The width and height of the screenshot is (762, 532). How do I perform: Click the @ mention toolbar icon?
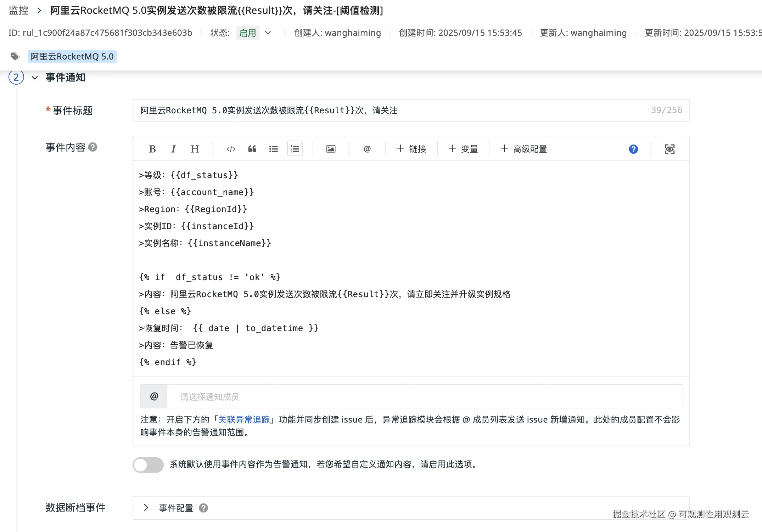tap(367, 149)
